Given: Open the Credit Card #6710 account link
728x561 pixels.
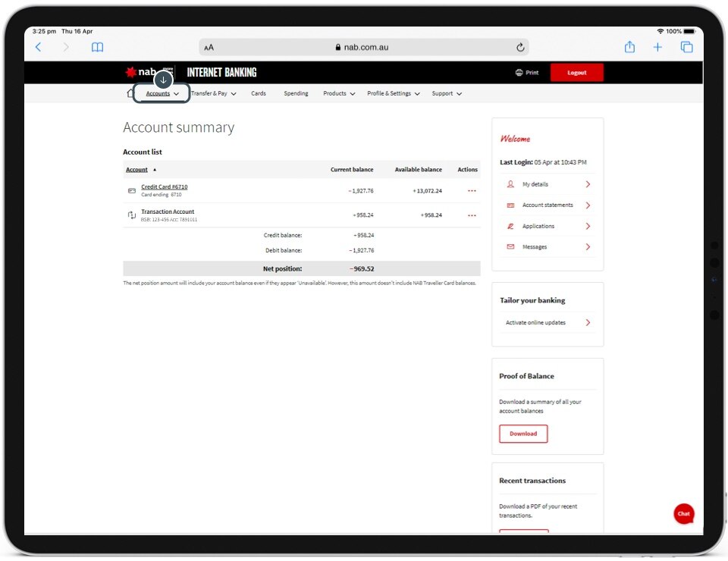Looking at the screenshot, I should (164, 186).
